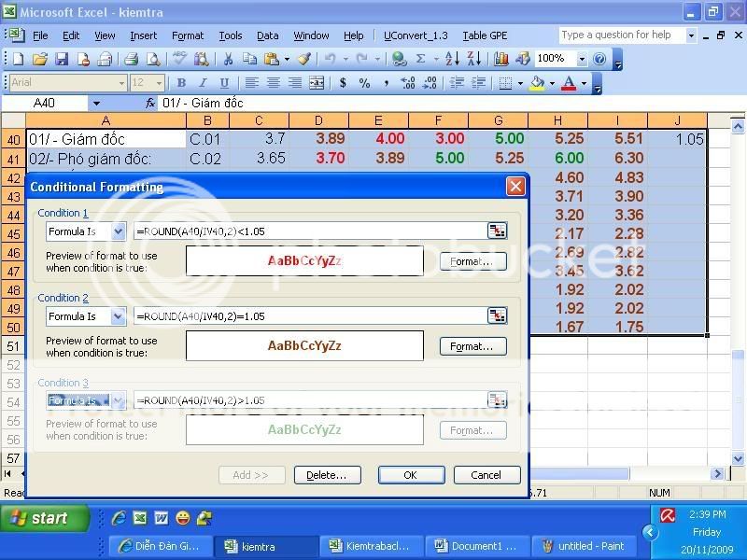Click Format for Condition 2

[x=472, y=346]
